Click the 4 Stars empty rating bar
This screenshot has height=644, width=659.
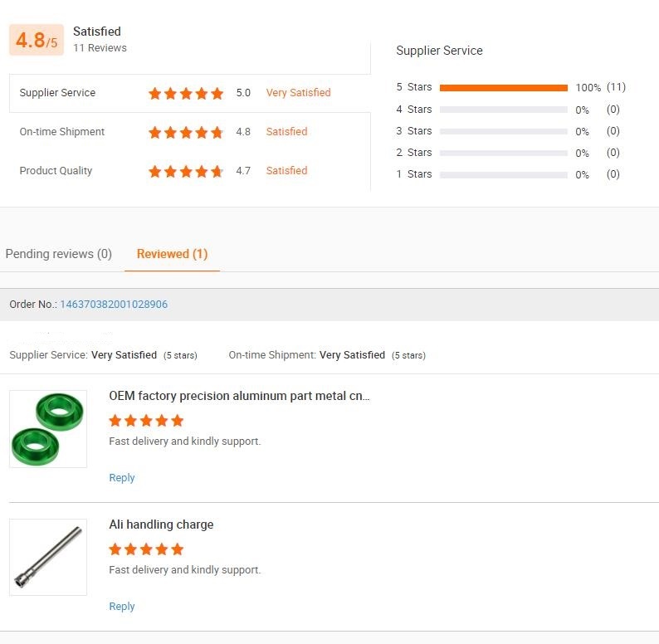tap(503, 110)
